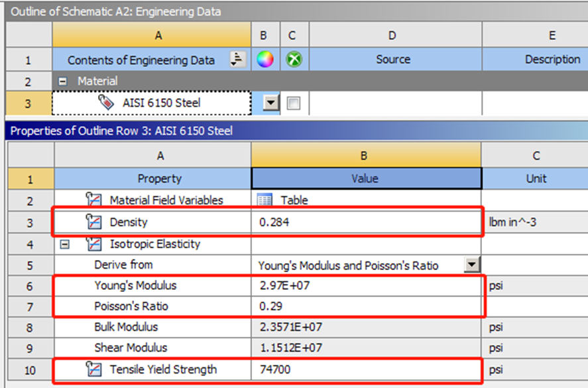Toggle the checkbox in the AISI 6150 Steel row

click(293, 103)
